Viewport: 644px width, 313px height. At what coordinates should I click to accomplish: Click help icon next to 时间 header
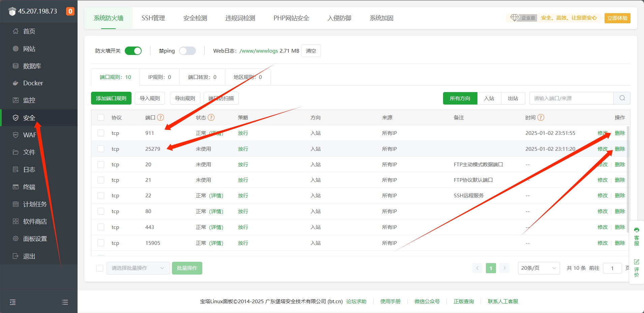click(x=541, y=117)
